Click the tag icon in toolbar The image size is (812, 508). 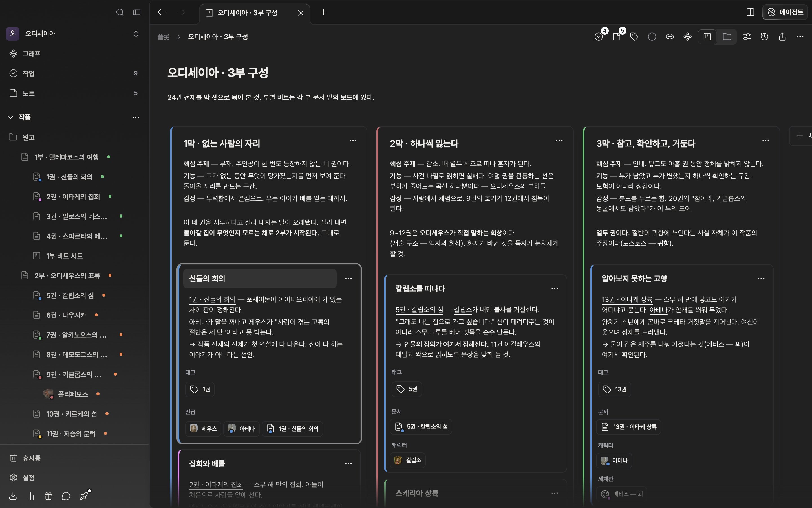point(634,37)
